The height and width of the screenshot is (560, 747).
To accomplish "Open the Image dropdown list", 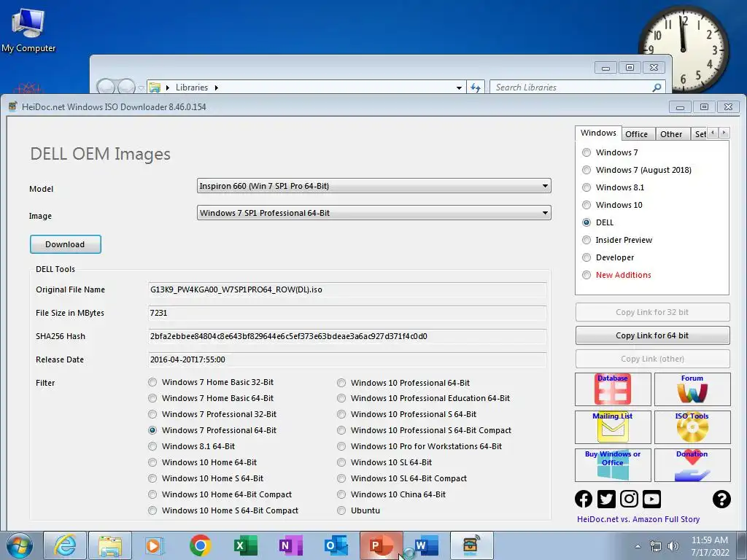I will 374,213.
